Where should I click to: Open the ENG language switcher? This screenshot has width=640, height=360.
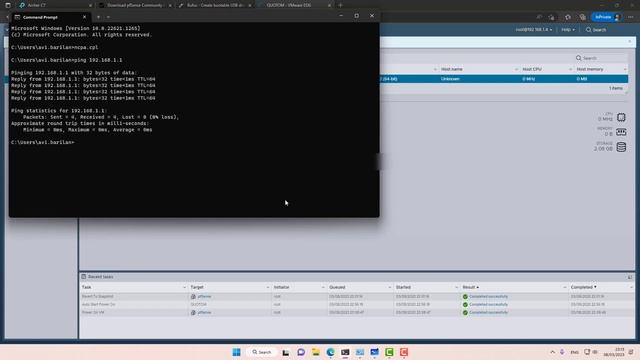(x=574, y=352)
